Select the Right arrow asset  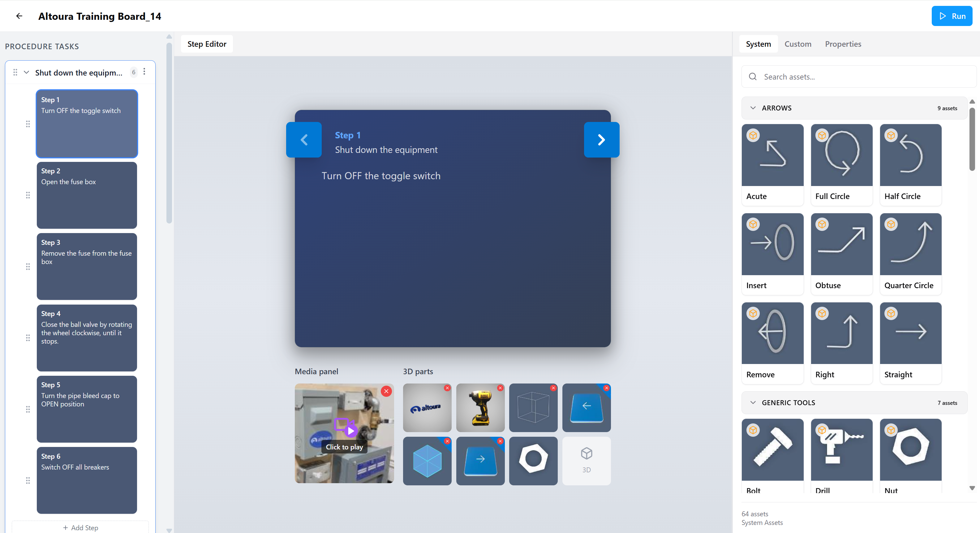[x=841, y=343]
